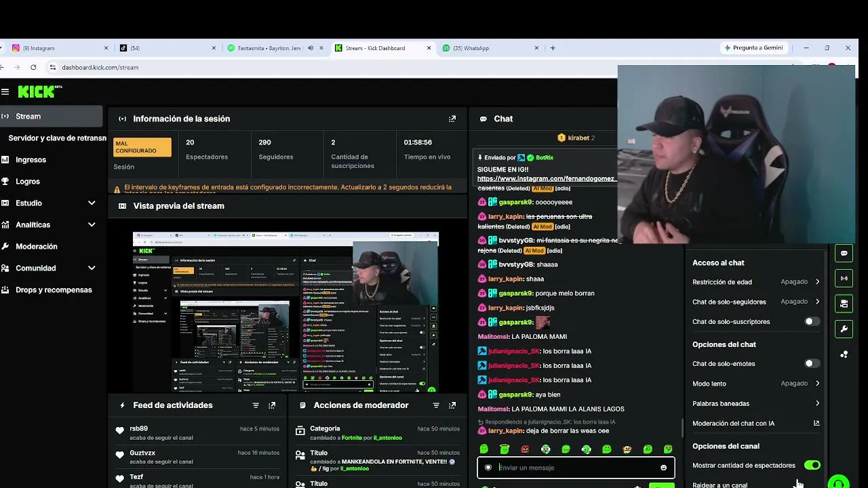This screenshot has height=488, width=868.
Task: Click the shield icon in message box
Action: [488, 468]
